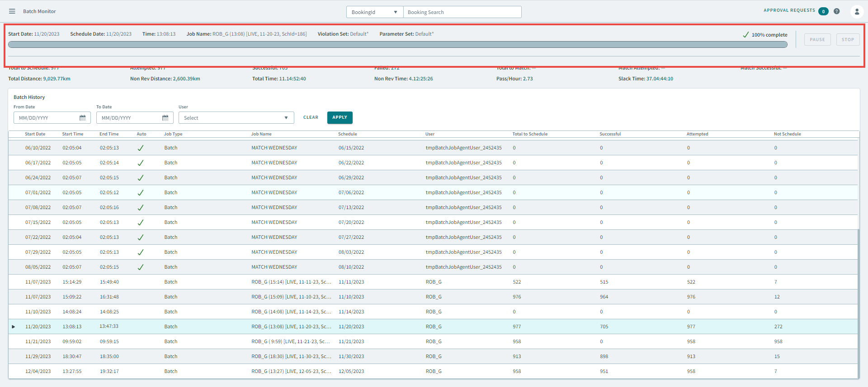This screenshot has width=868, height=387.
Task: Expand the 11/20/2023 batch row arrow
Action: tap(14, 326)
